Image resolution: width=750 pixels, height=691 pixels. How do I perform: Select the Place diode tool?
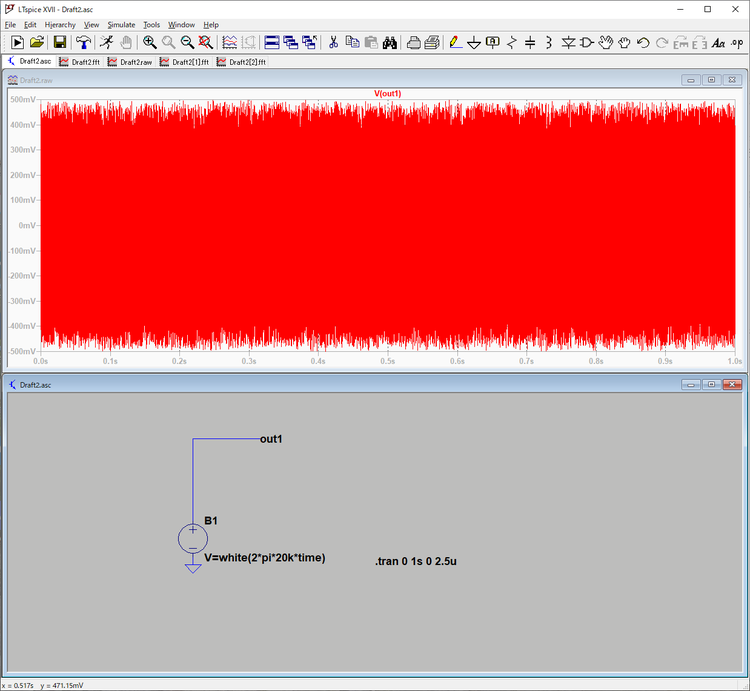(568, 42)
